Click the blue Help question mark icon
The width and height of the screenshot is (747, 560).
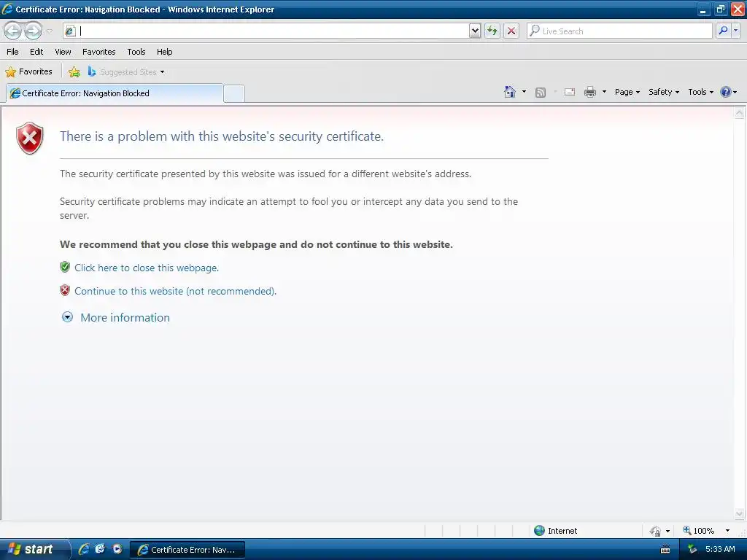pyautogui.click(x=726, y=92)
